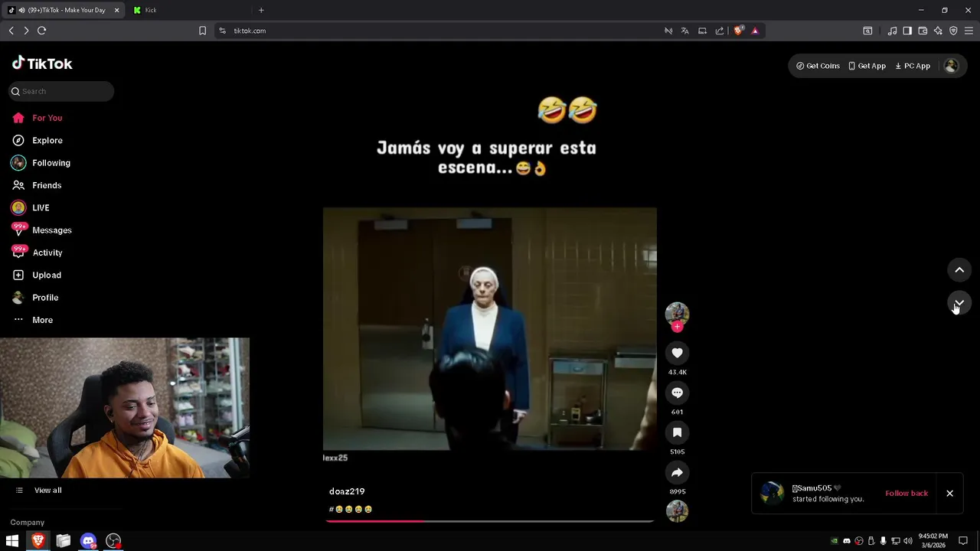
Task: Close the TikTok browser tab
Action: 117,10
